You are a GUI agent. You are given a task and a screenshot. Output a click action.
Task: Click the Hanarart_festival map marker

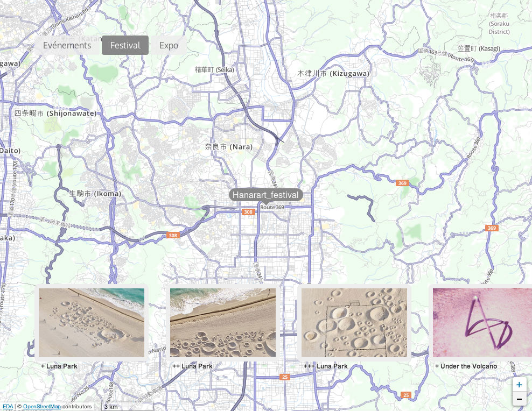click(265, 195)
